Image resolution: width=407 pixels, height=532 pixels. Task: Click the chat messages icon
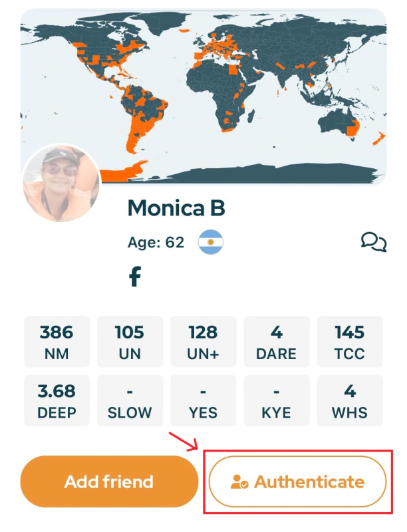(x=374, y=242)
